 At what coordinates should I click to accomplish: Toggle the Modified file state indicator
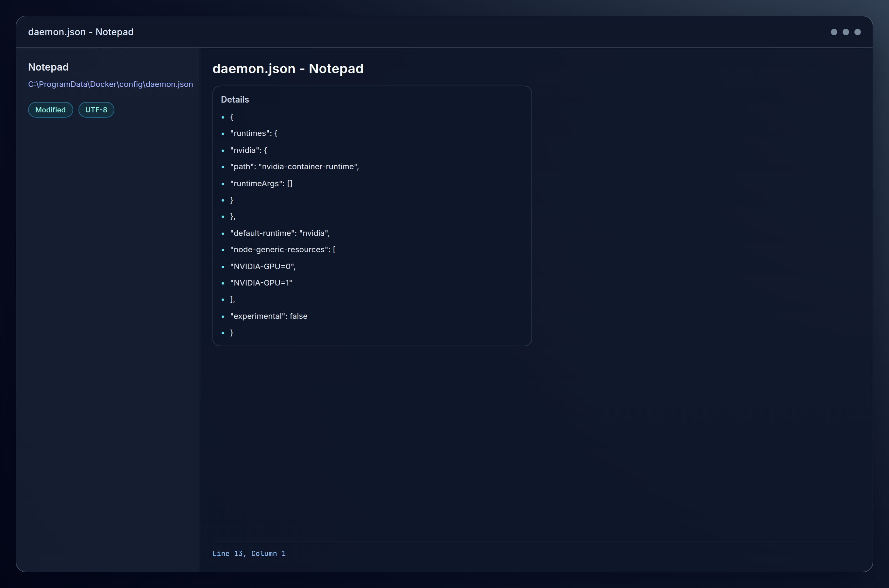coord(50,109)
